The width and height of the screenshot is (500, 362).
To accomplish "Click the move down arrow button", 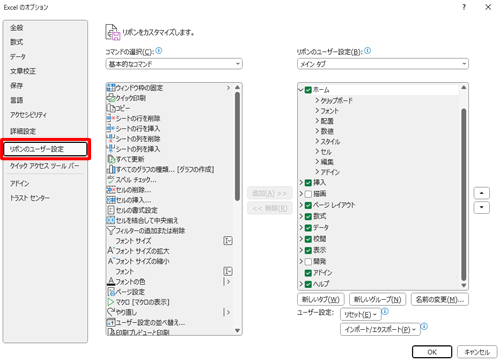I will click(x=481, y=207).
